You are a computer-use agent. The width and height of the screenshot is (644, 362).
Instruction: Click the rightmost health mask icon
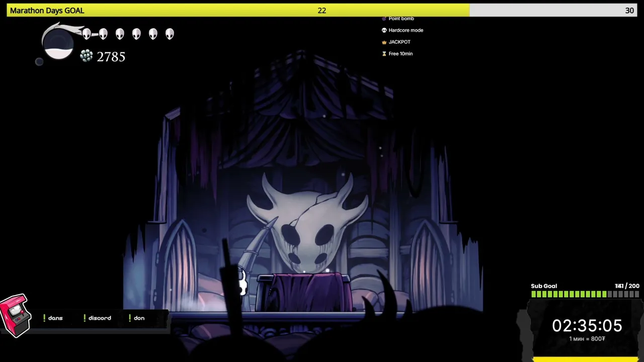click(170, 34)
